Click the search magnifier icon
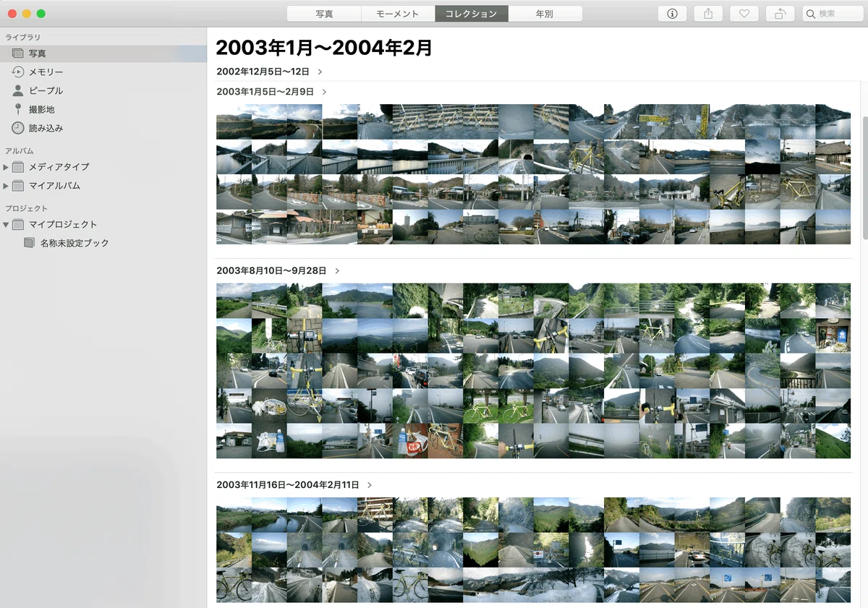 click(x=811, y=14)
